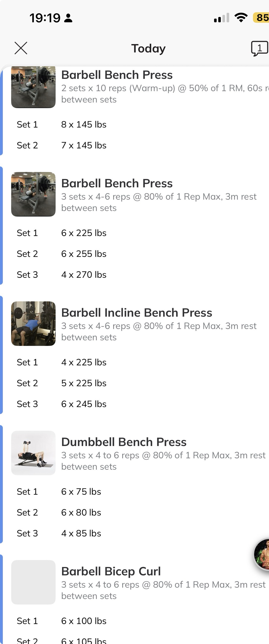The image size is (269, 644).
Task: Tap the 4 x 270 lbs set entry
Action: point(84,275)
